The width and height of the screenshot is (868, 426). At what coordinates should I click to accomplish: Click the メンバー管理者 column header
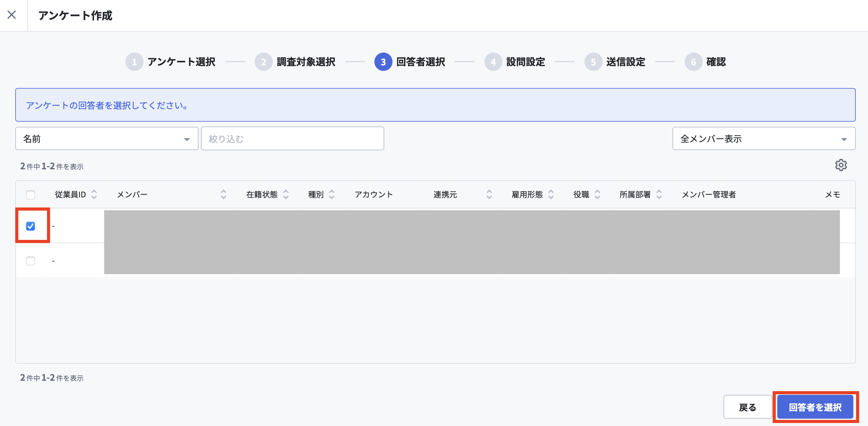pyautogui.click(x=709, y=194)
